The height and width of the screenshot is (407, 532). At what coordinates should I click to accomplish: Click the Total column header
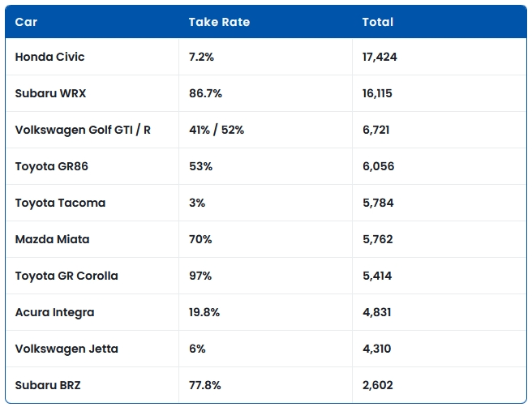click(377, 22)
